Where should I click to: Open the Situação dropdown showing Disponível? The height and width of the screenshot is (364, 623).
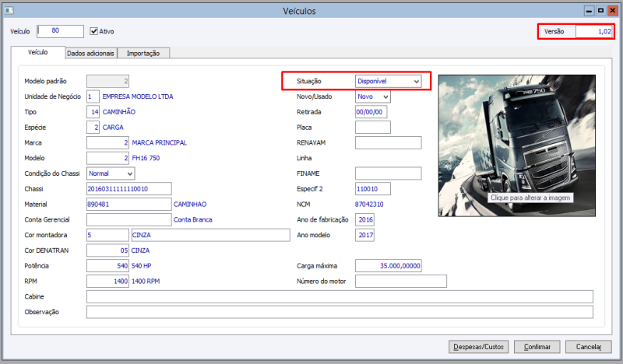click(x=388, y=81)
